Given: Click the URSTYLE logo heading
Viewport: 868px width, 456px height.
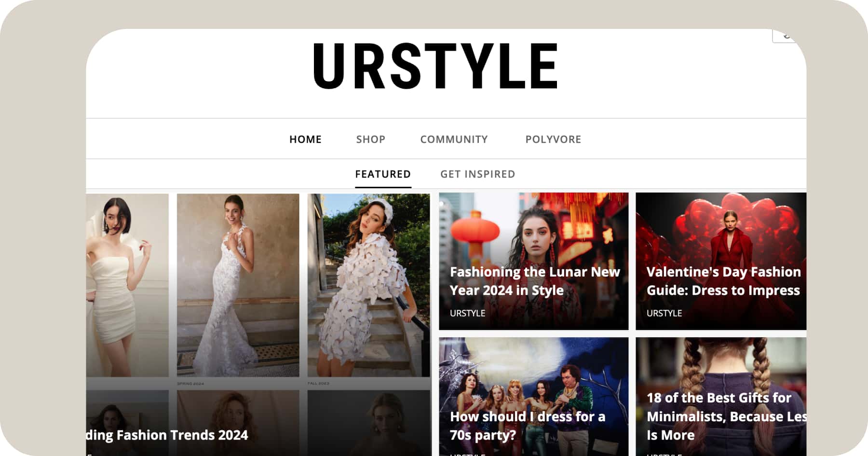Looking at the screenshot, I should pos(435,66).
